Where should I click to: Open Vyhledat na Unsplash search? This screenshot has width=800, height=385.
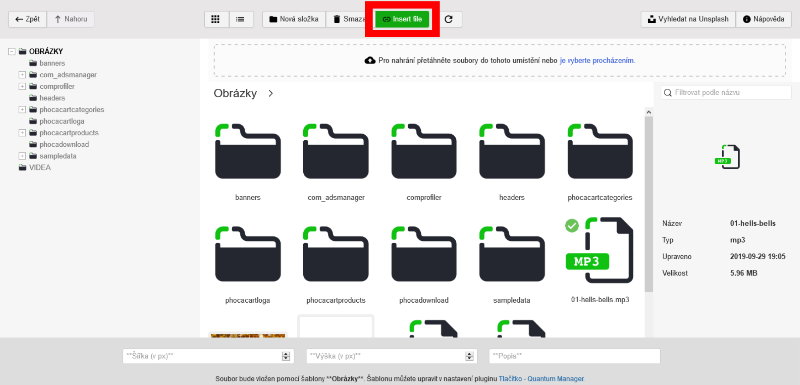click(x=688, y=19)
